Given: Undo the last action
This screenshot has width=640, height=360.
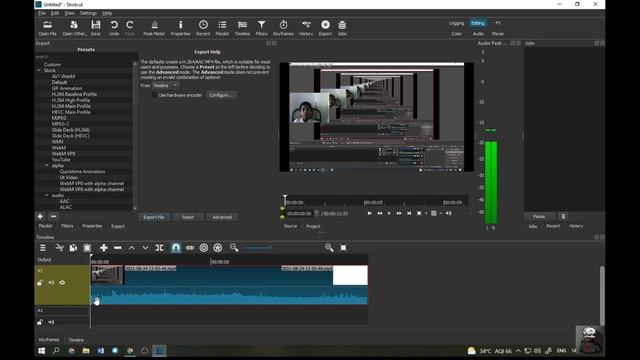Looking at the screenshot, I should 114,28.
